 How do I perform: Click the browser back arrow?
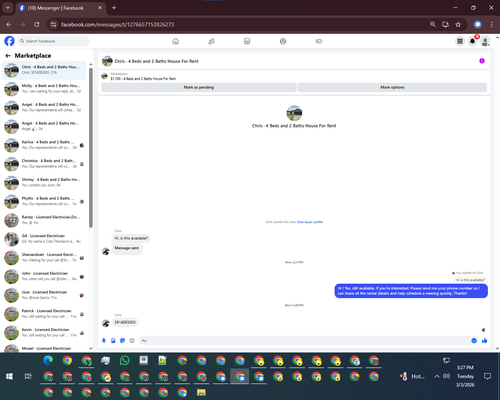pyautogui.click(x=9, y=24)
